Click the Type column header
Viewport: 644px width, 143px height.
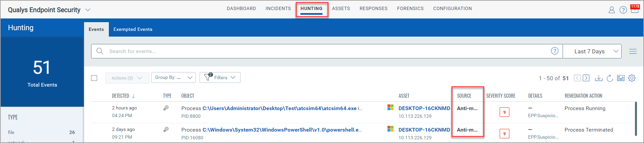coord(167,96)
